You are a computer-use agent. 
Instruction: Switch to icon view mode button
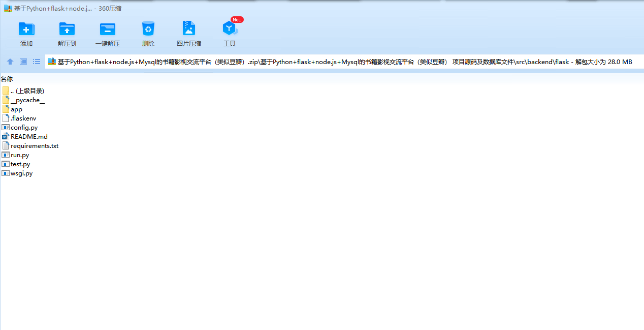(23, 62)
